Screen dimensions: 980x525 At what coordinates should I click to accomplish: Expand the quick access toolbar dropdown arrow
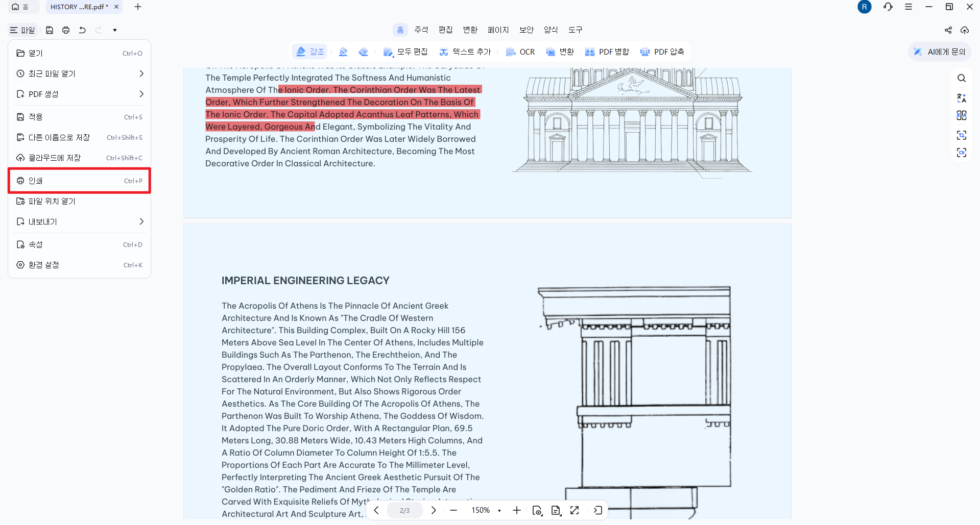[115, 30]
